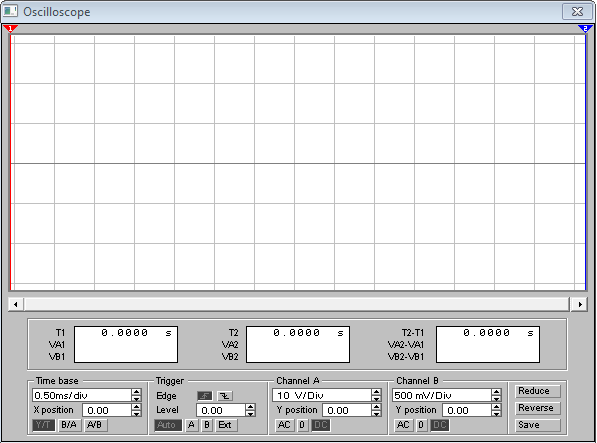Click the 500 mV/Div Channel B field
This screenshot has width=597, height=443.
[x=442, y=395]
